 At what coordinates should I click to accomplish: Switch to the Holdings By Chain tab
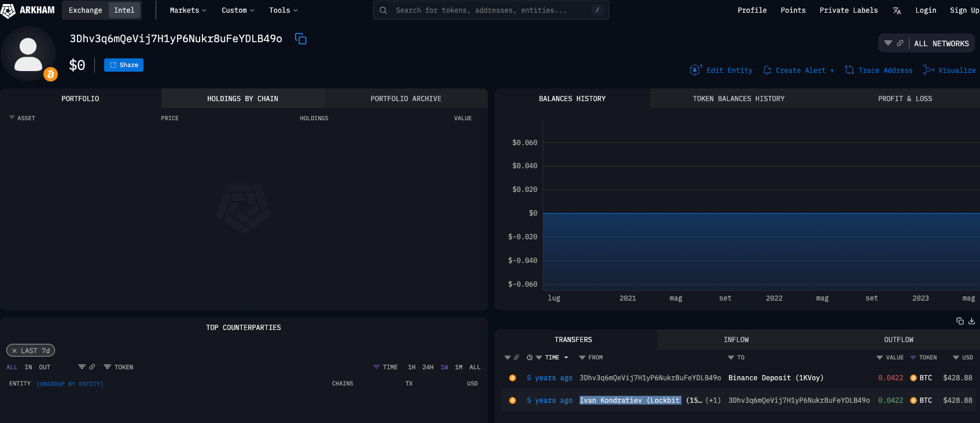tap(242, 99)
